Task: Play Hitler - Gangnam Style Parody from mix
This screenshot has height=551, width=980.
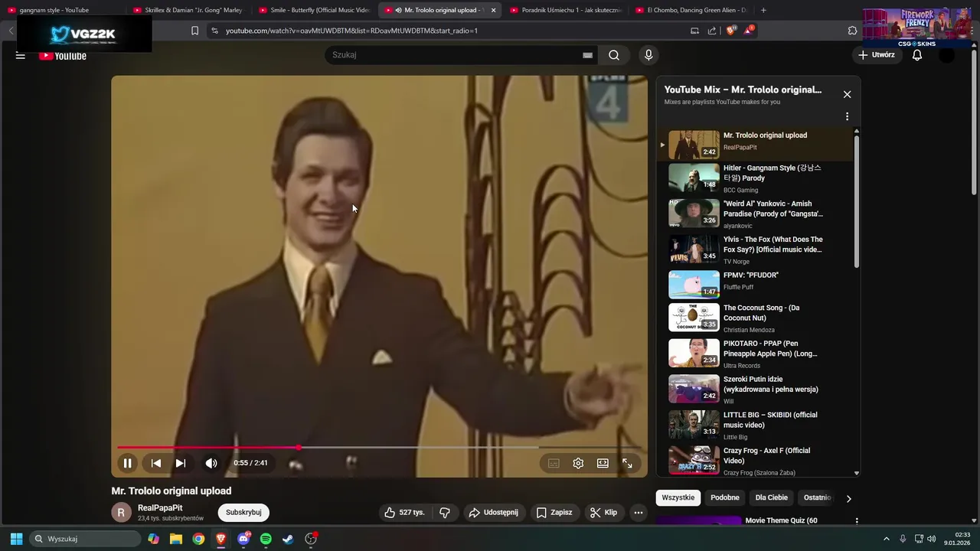Action: pyautogui.click(x=754, y=178)
